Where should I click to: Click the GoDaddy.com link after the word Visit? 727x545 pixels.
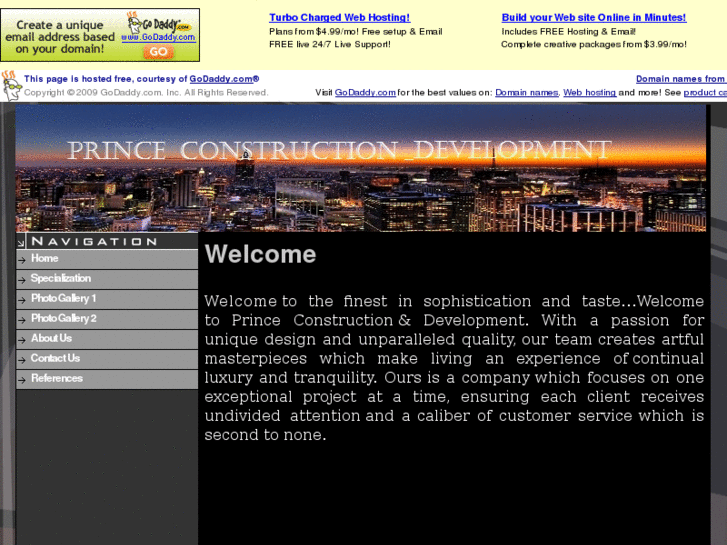[365, 93]
